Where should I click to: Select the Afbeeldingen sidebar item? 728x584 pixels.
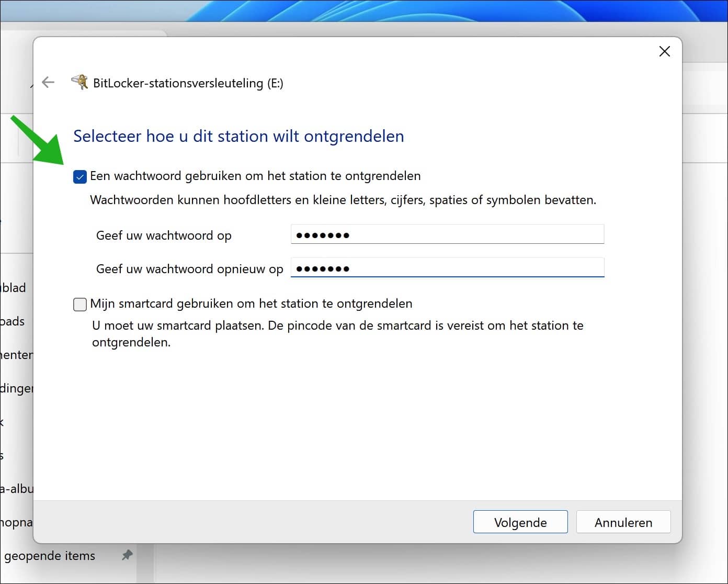17,388
